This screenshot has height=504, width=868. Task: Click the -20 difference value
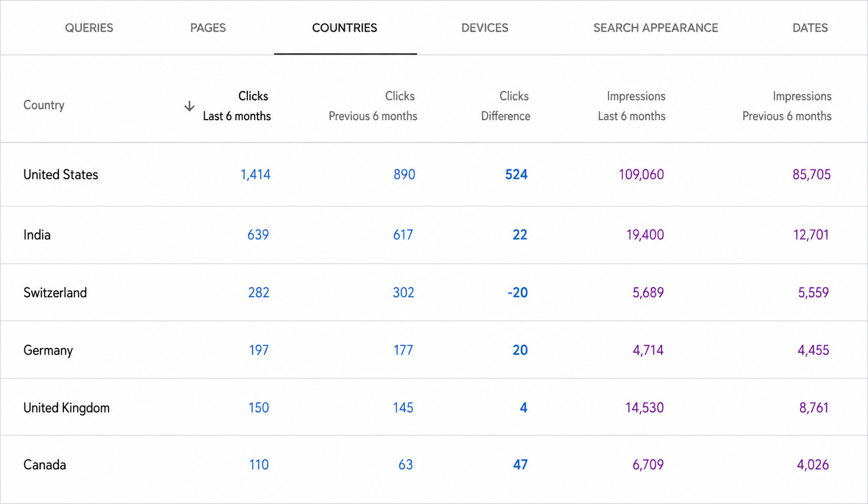pos(518,293)
